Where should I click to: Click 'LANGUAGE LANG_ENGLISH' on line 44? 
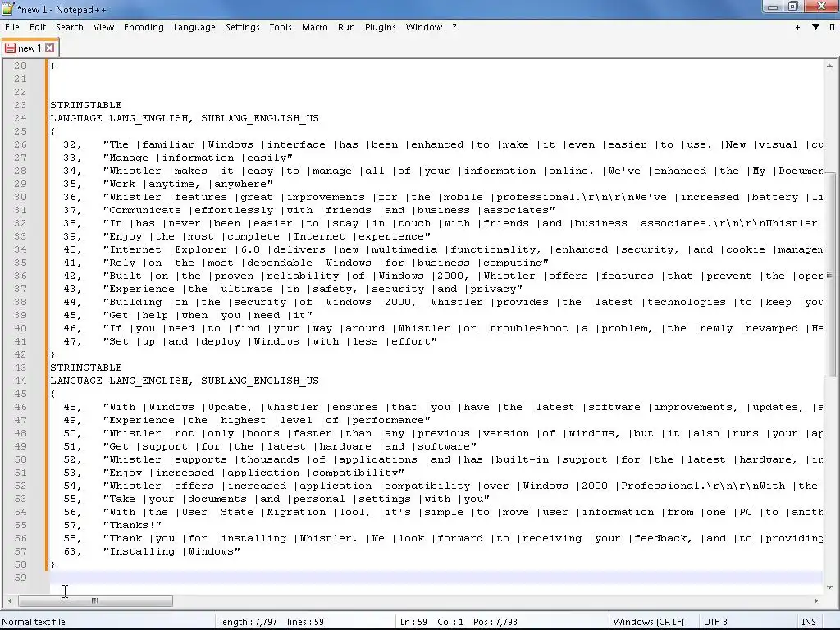pyautogui.click(x=119, y=381)
